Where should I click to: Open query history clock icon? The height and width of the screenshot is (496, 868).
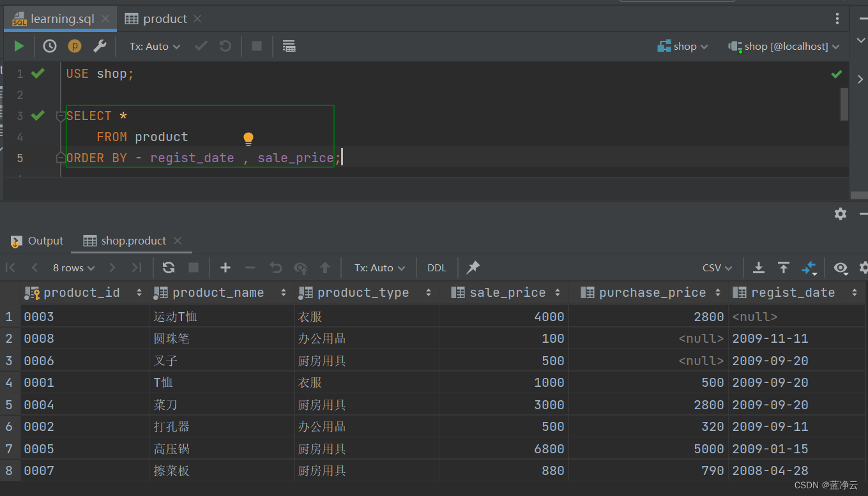(x=50, y=46)
